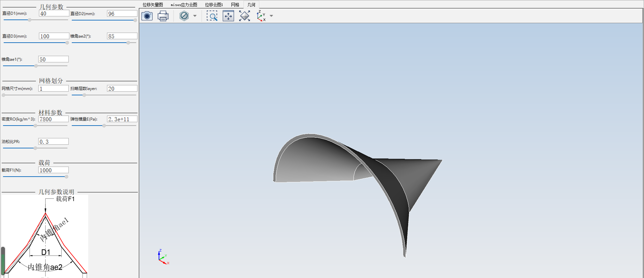644x278 pixels.
Task: Click the 弹性模量E input field
Action: pyautogui.click(x=122, y=119)
